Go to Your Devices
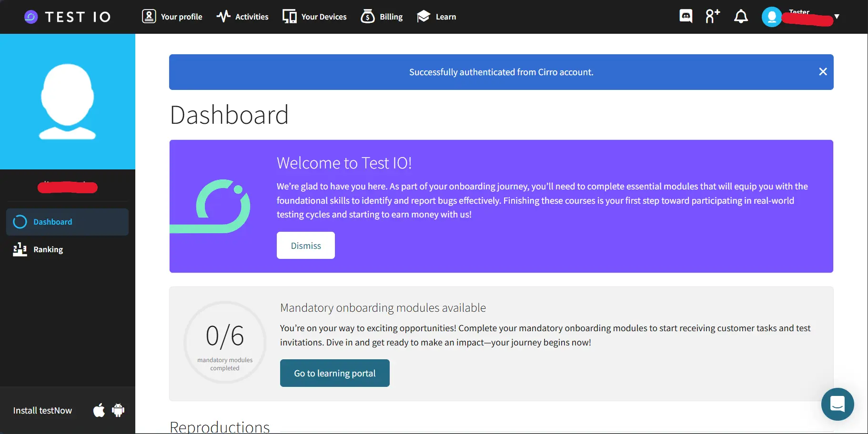The image size is (868, 434). (314, 17)
